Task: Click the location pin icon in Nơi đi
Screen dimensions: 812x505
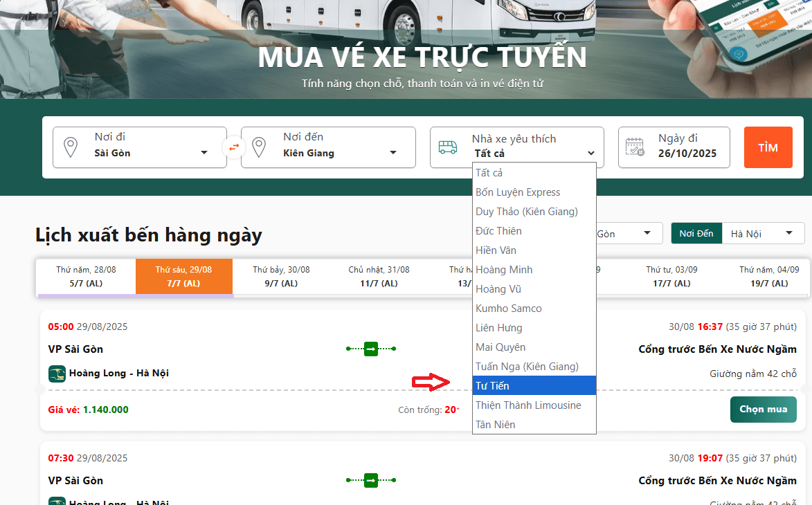Action: tap(70, 147)
